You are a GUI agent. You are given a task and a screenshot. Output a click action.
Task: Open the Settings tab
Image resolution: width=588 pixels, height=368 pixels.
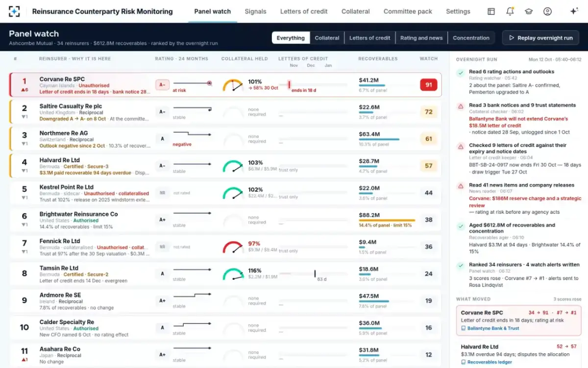458,11
